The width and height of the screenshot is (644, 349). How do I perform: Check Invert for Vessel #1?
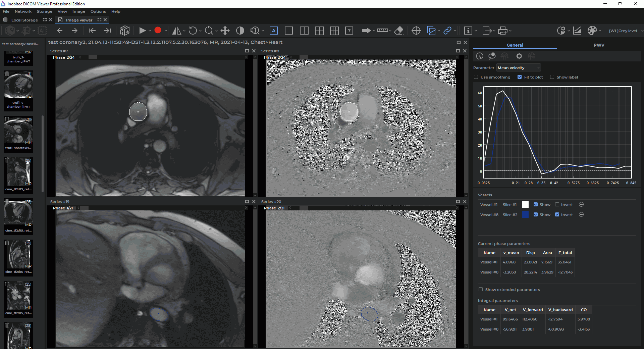pos(557,205)
